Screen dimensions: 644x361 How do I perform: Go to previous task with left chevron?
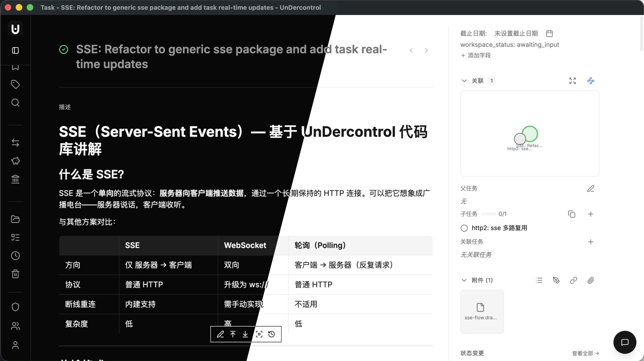click(411, 51)
